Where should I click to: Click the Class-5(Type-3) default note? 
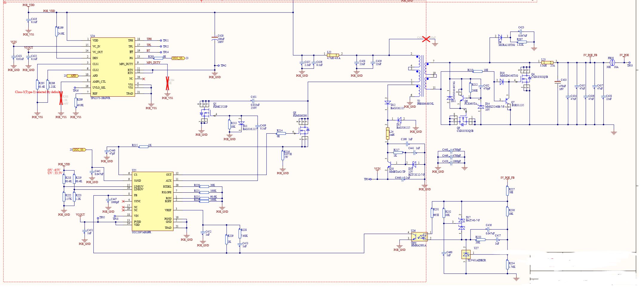pyautogui.click(x=37, y=92)
